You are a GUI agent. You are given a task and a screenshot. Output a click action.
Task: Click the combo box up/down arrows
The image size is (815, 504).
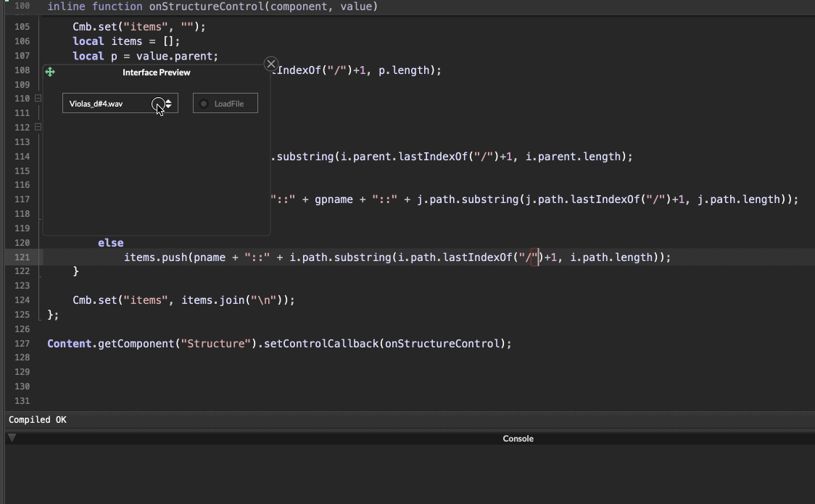tap(168, 104)
